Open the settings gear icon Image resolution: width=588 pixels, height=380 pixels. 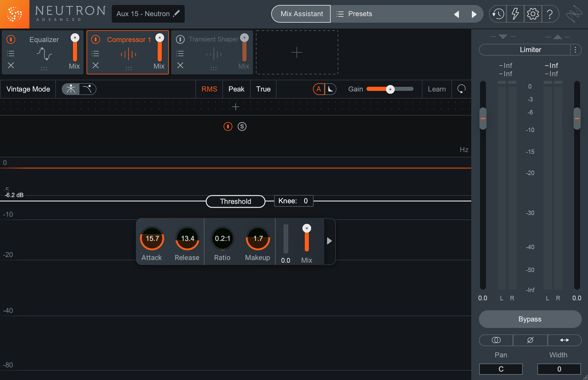[533, 14]
